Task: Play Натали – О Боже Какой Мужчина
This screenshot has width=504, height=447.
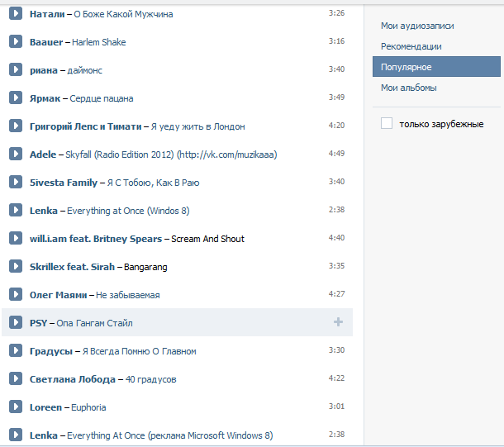Action: 16,13
